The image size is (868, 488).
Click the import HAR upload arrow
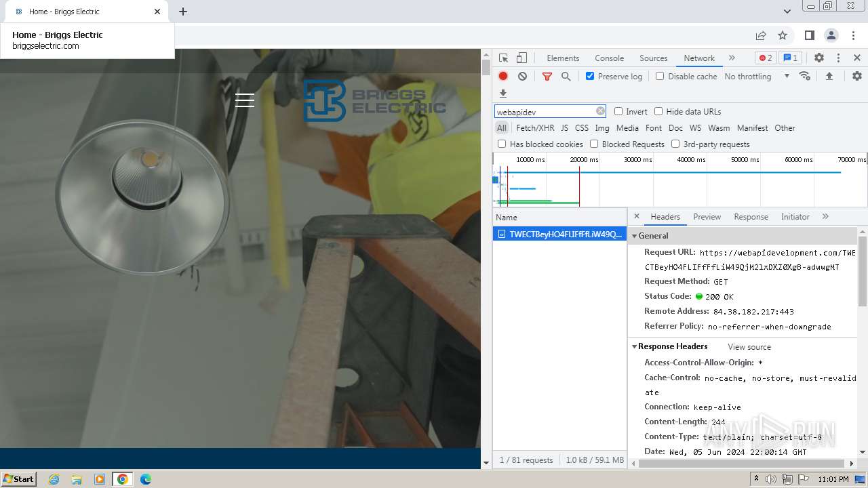pyautogui.click(x=829, y=77)
